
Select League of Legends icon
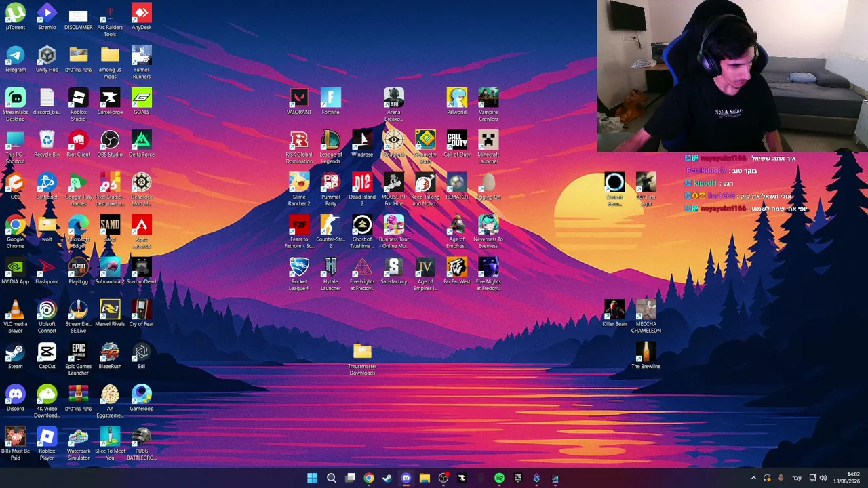pyautogui.click(x=330, y=148)
